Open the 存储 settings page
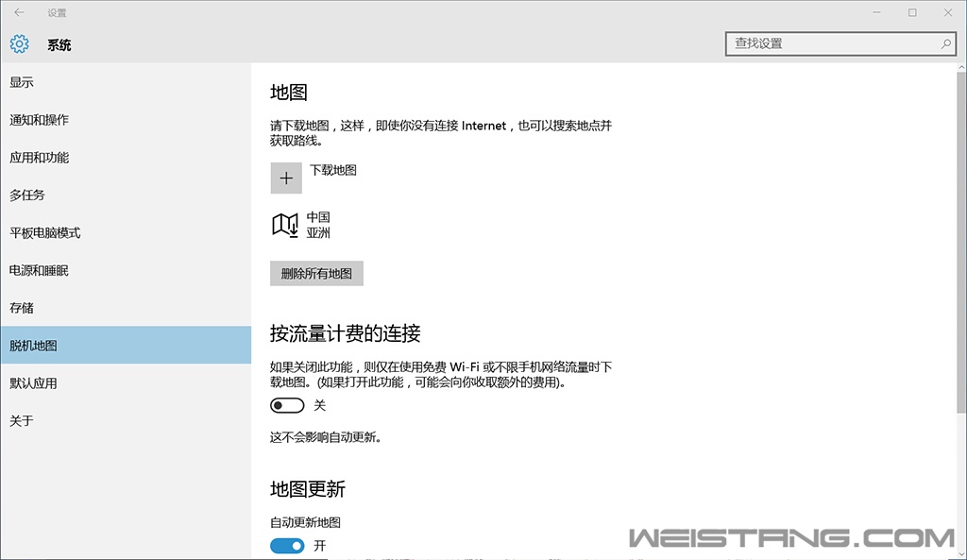 tap(22, 308)
